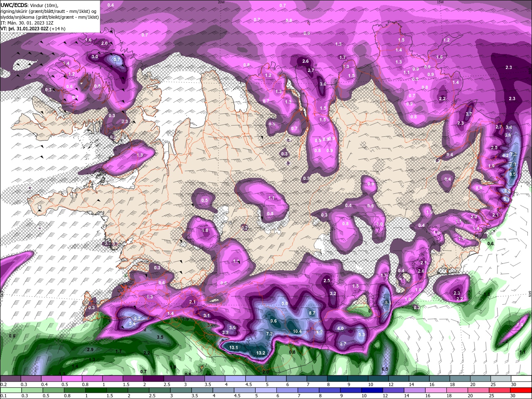Click the '15W' longitude label at top
The width and height of the screenshot is (532, 399).
[x=440, y=2]
